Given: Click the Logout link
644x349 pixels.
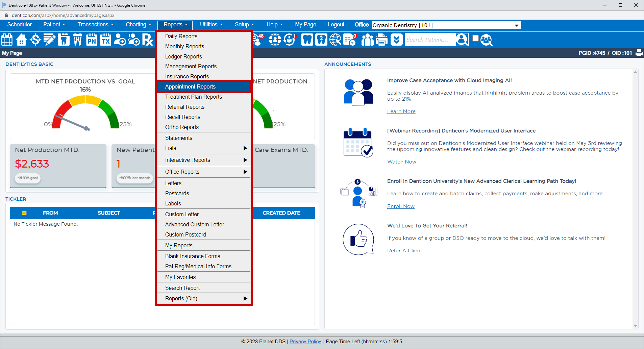Looking at the screenshot, I should 336,25.
